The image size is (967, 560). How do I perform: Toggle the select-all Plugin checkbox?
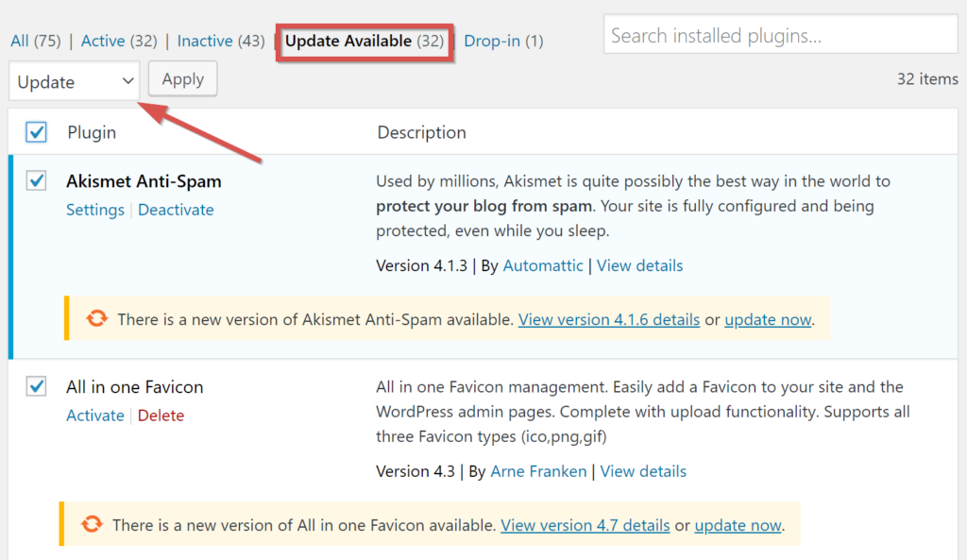pos(37,132)
